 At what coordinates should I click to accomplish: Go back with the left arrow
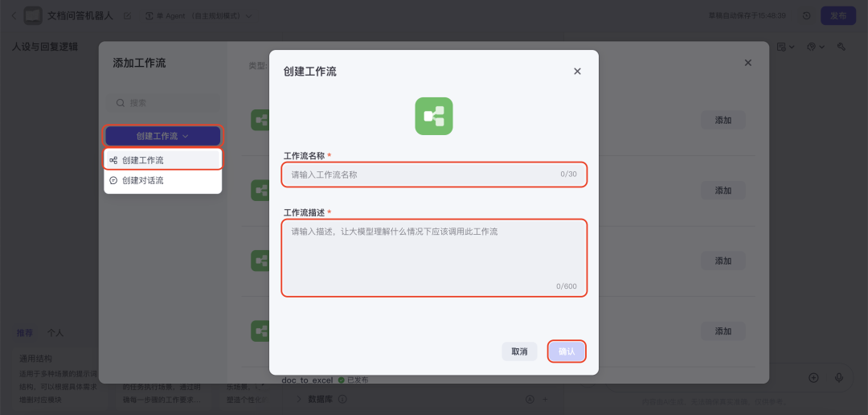tap(14, 15)
